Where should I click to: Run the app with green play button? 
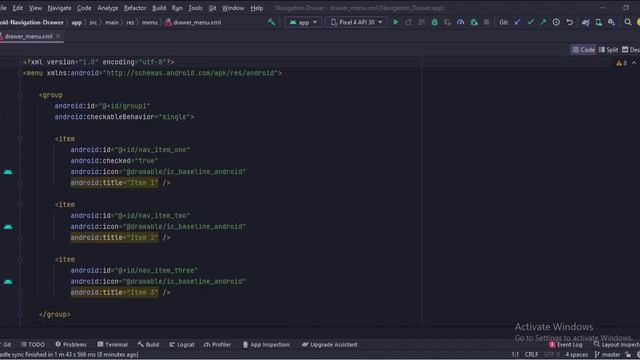coord(396,22)
